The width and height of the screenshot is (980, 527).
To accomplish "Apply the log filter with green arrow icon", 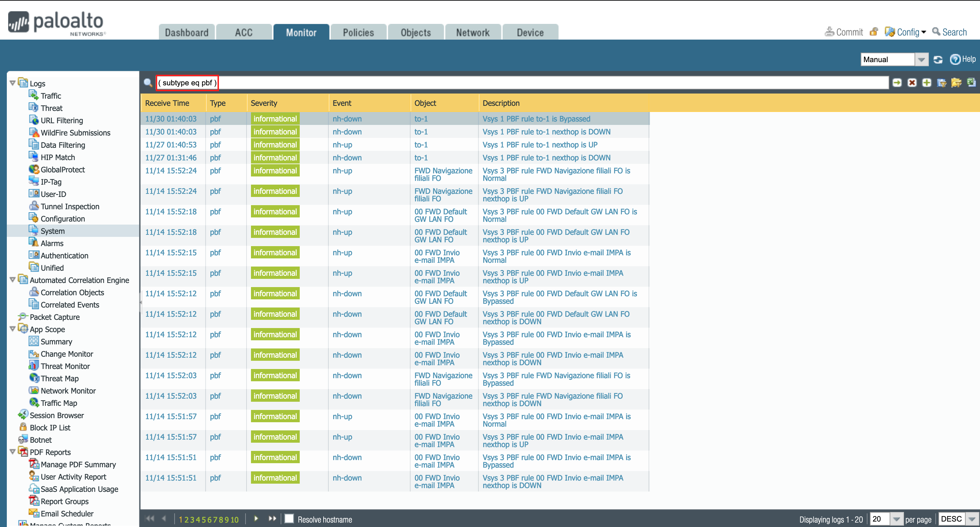I will click(x=897, y=83).
